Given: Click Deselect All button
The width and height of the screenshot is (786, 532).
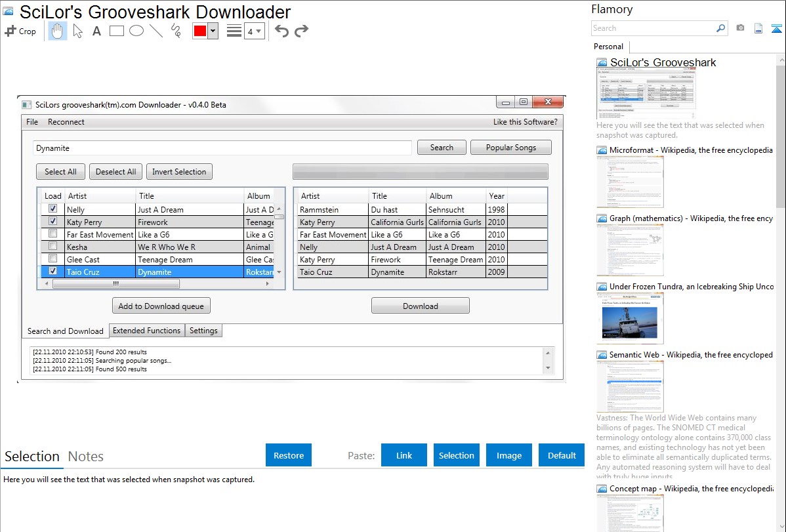Looking at the screenshot, I should click(115, 171).
